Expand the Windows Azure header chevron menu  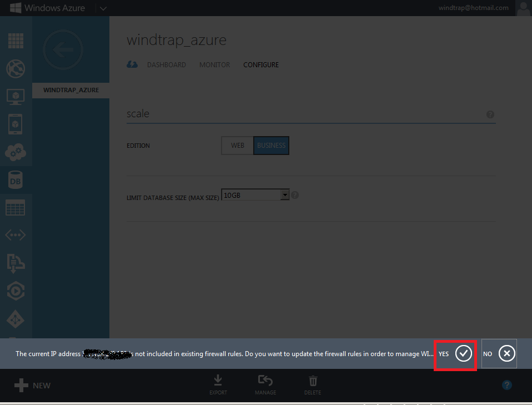click(103, 8)
